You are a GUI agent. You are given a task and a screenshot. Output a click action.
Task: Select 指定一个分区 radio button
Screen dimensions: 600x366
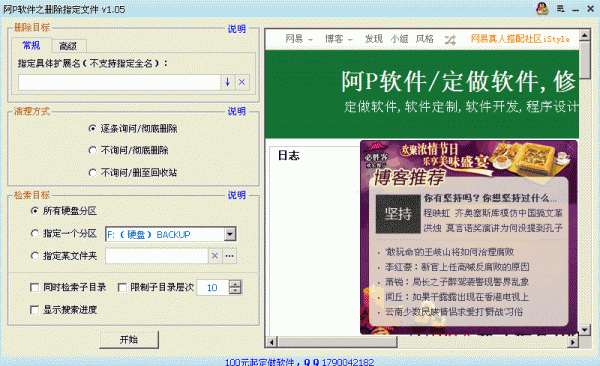(x=64, y=233)
